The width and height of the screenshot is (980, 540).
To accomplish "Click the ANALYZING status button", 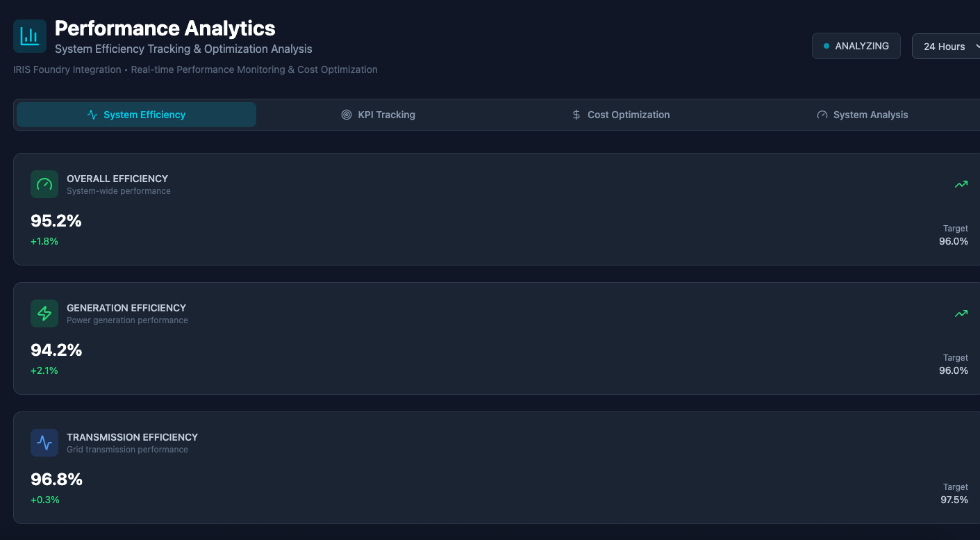I will [856, 46].
